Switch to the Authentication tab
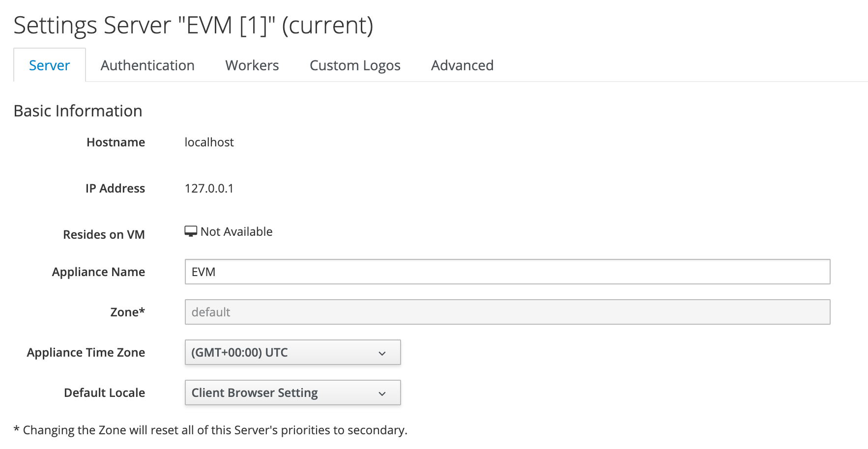868x449 pixels. pos(147,65)
